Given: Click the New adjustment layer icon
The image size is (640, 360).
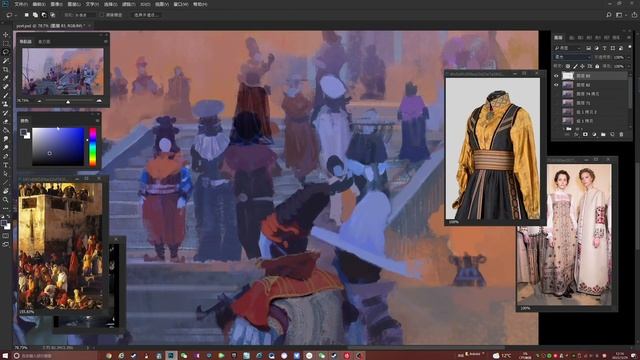Looking at the screenshot, I should pos(594,134).
